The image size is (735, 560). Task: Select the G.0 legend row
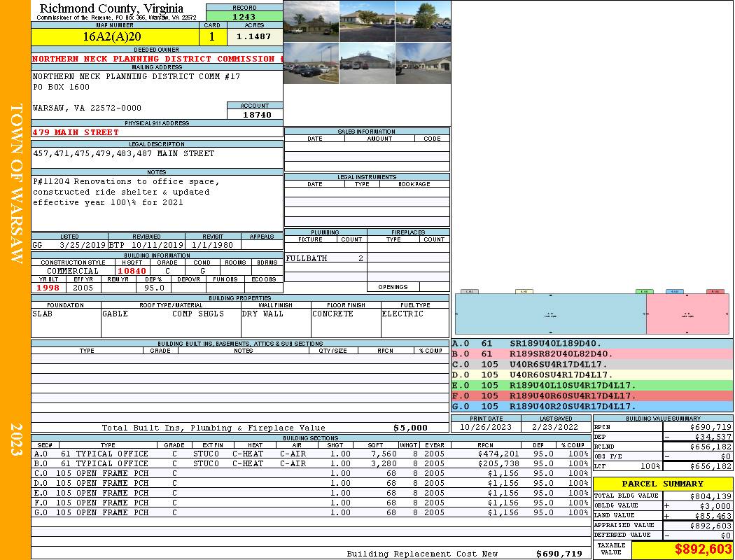point(591,407)
